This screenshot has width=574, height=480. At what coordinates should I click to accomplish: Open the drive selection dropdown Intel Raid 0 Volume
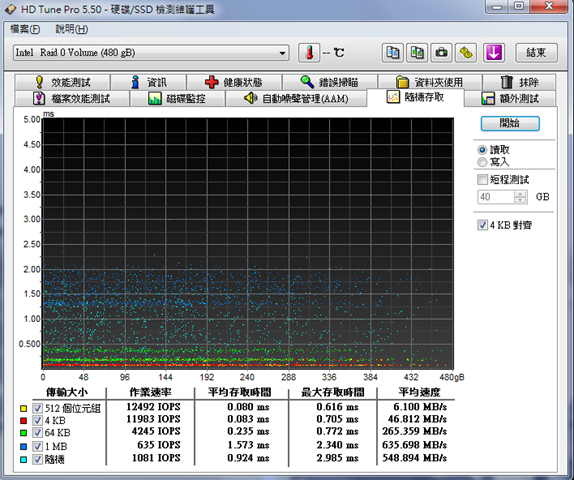(x=151, y=53)
